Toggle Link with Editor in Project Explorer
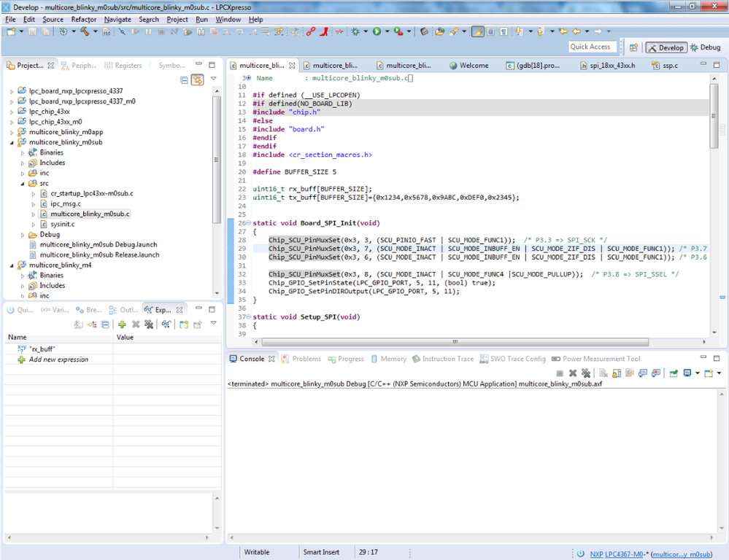Image resolution: width=729 pixels, height=560 pixels. coord(198,80)
